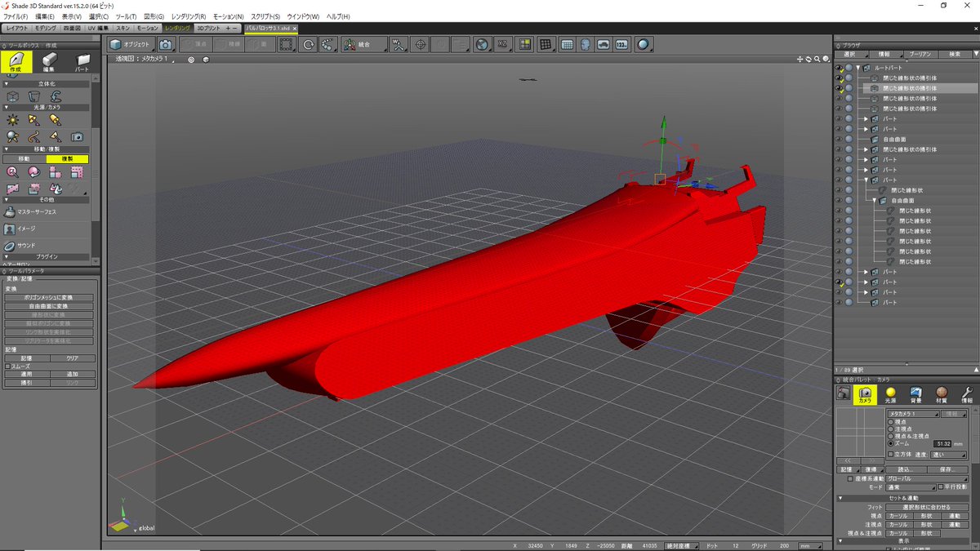Click the round sphere icon at toolbar end
980x551 pixels.
coord(644,44)
